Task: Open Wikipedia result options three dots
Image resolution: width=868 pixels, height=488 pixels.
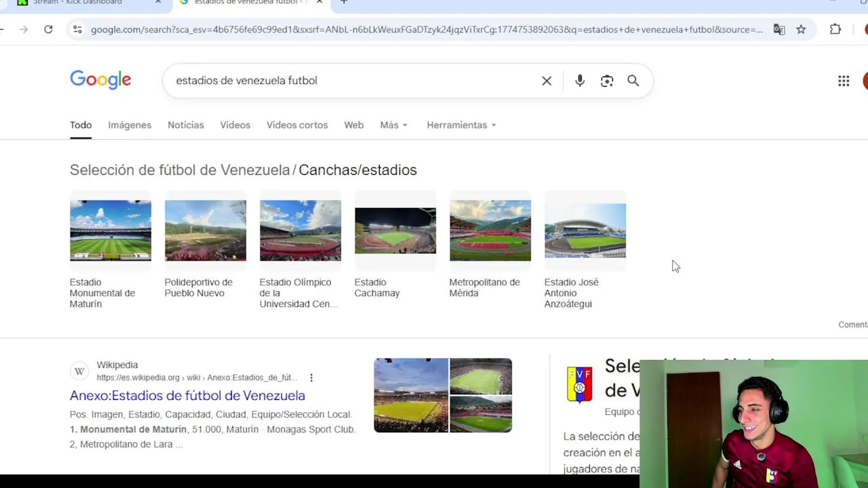Action: pyautogui.click(x=311, y=378)
